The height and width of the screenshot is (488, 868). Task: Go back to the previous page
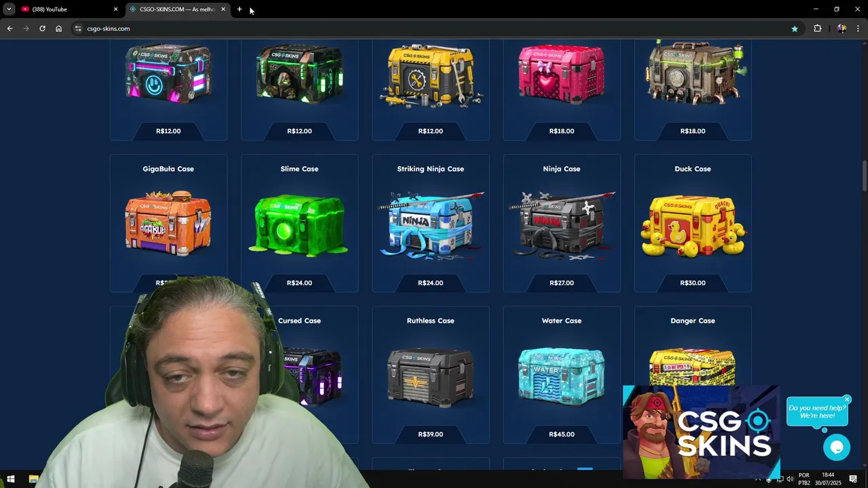pos(9,28)
